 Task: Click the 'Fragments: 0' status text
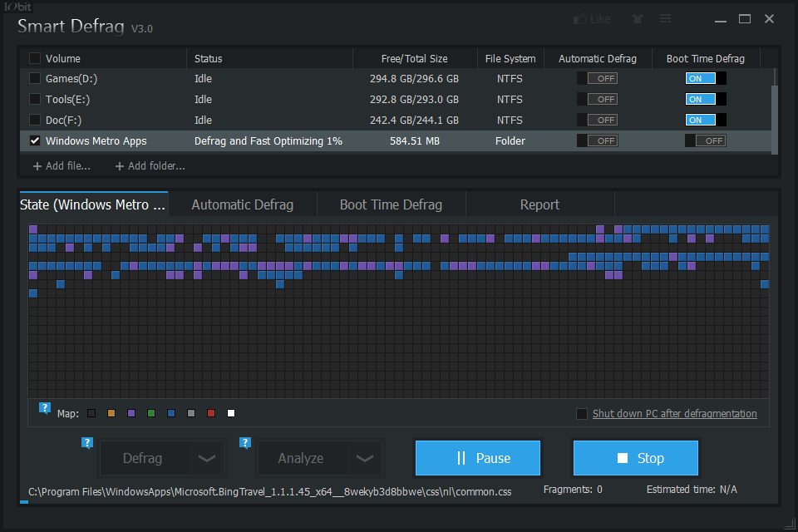(573, 490)
